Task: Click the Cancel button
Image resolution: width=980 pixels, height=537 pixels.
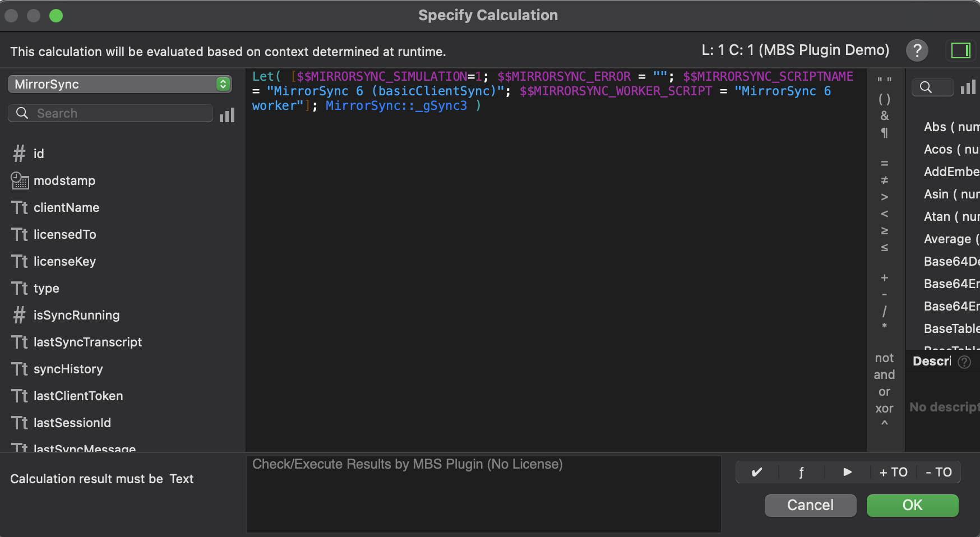Action: coord(810,505)
